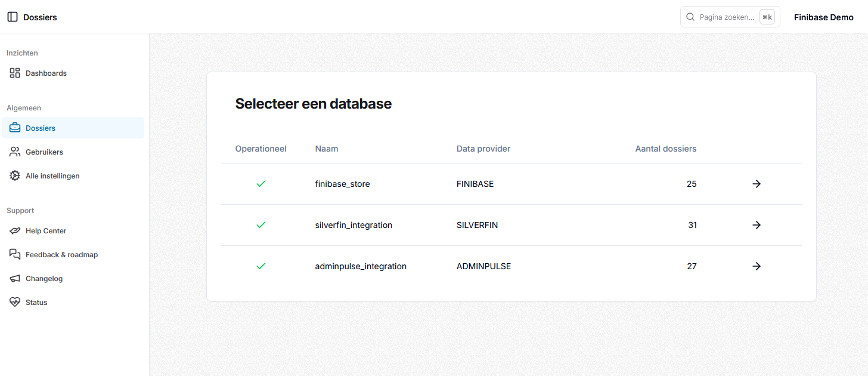This screenshot has width=868, height=376.
Task: Select the finibase_store name
Action: 342,184
